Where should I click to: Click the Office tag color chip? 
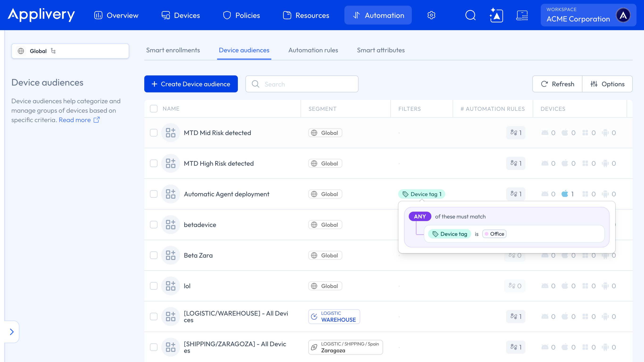(x=494, y=234)
